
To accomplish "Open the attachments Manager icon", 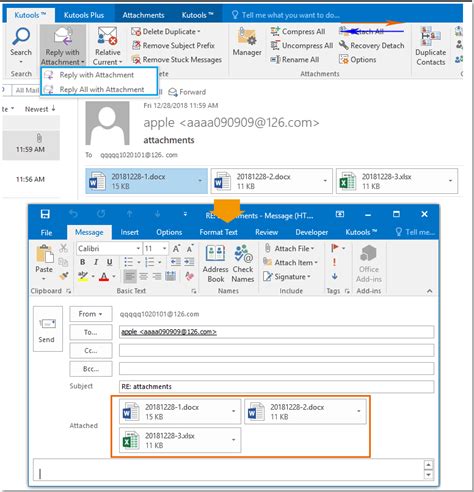I will pyautogui.click(x=247, y=37).
